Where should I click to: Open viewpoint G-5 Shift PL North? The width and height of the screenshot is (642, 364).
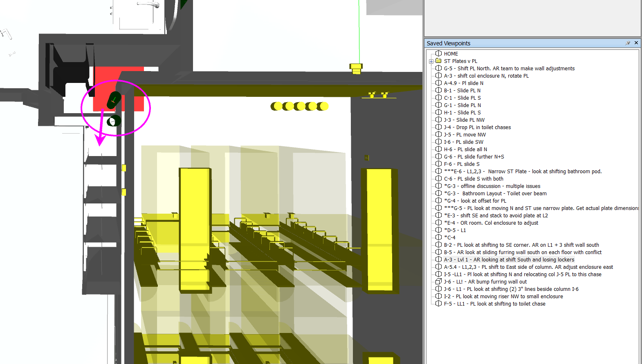(509, 69)
